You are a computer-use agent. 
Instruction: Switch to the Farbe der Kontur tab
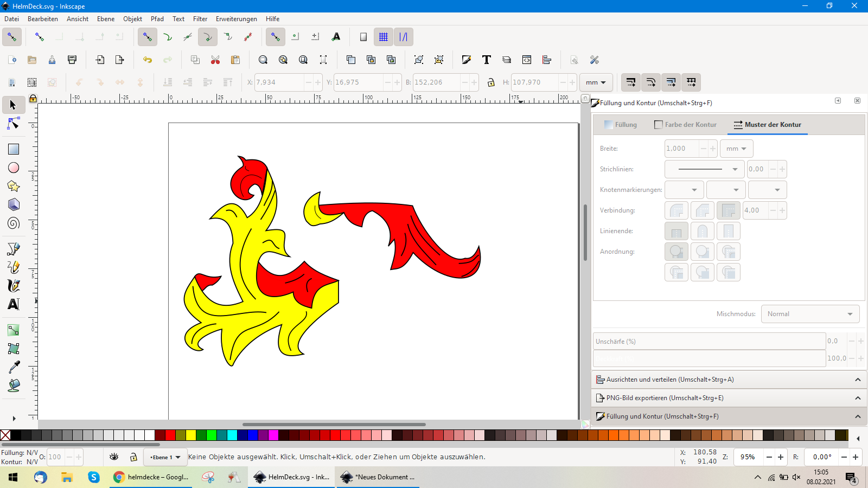[685, 125]
